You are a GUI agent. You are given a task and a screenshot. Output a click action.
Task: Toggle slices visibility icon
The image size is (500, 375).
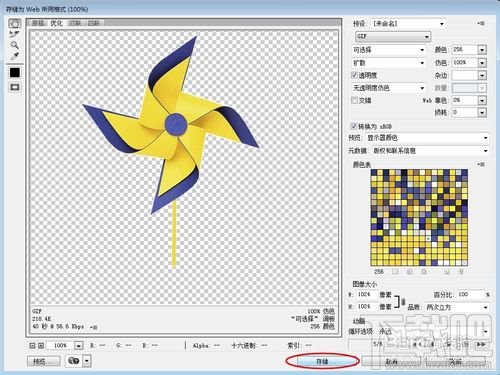click(15, 87)
